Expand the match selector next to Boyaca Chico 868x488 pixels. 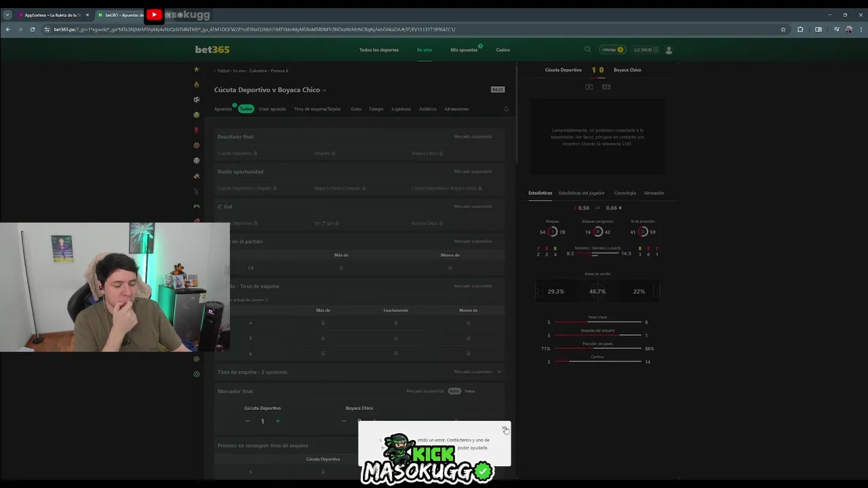point(324,90)
